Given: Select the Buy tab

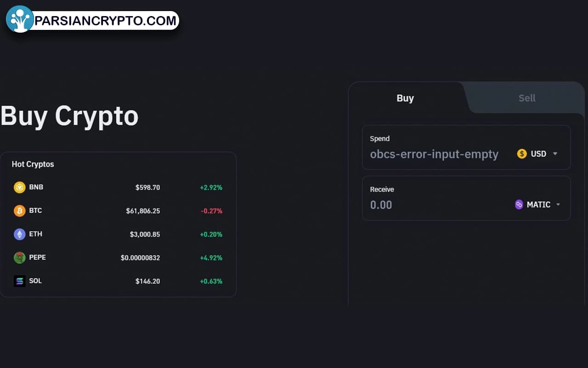Looking at the screenshot, I should pyautogui.click(x=405, y=98).
